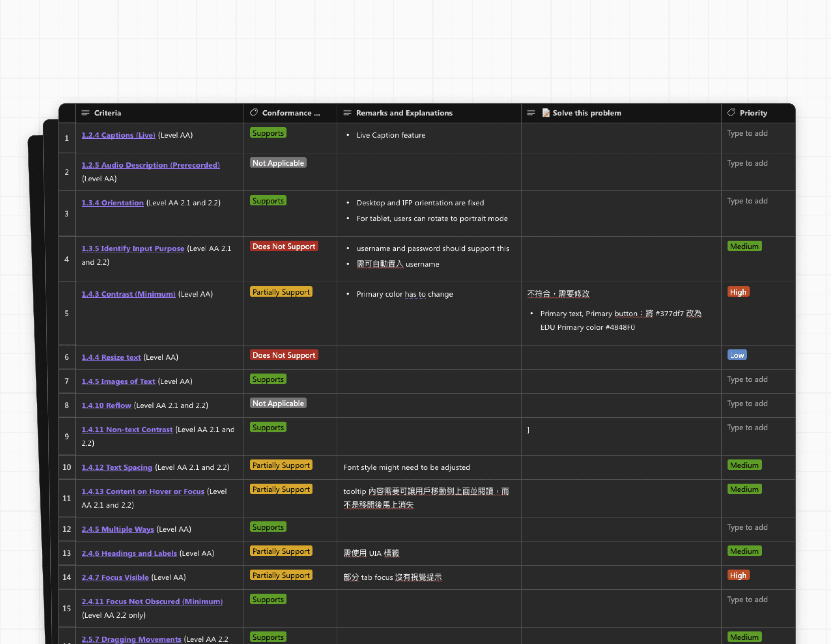
Task: Click the memo emoji in Solve this problem header
Action: point(546,113)
